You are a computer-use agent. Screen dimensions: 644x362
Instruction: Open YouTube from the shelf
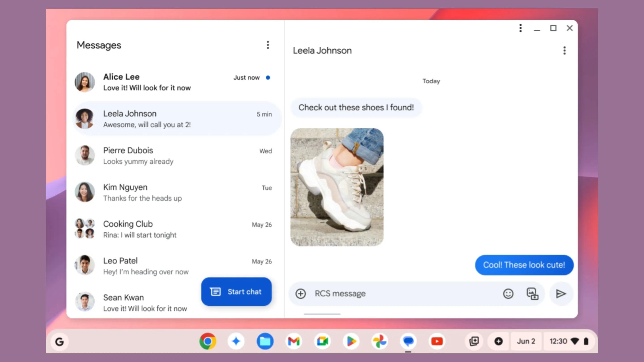pos(437,341)
